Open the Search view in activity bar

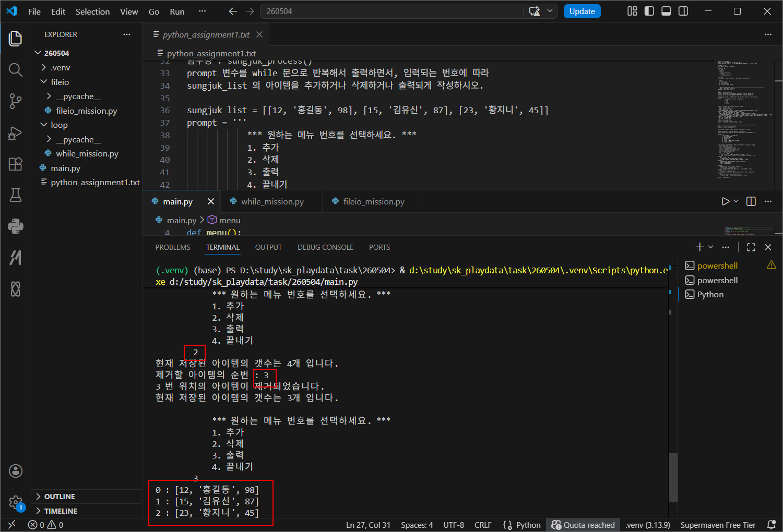[16, 69]
